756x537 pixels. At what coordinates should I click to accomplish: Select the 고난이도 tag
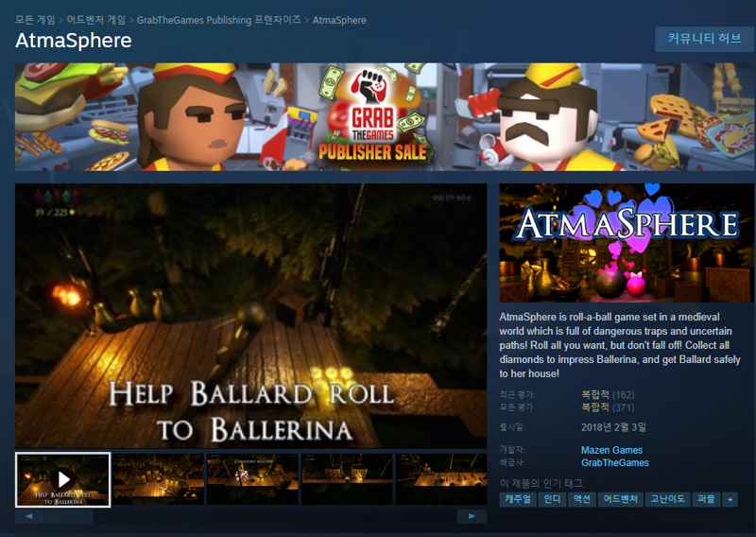point(667,499)
